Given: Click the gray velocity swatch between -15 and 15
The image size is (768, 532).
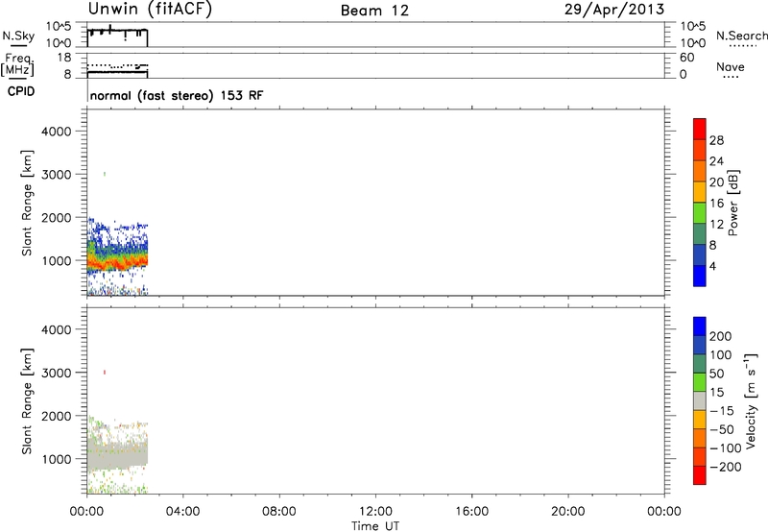Looking at the screenshot, I should click(x=700, y=400).
